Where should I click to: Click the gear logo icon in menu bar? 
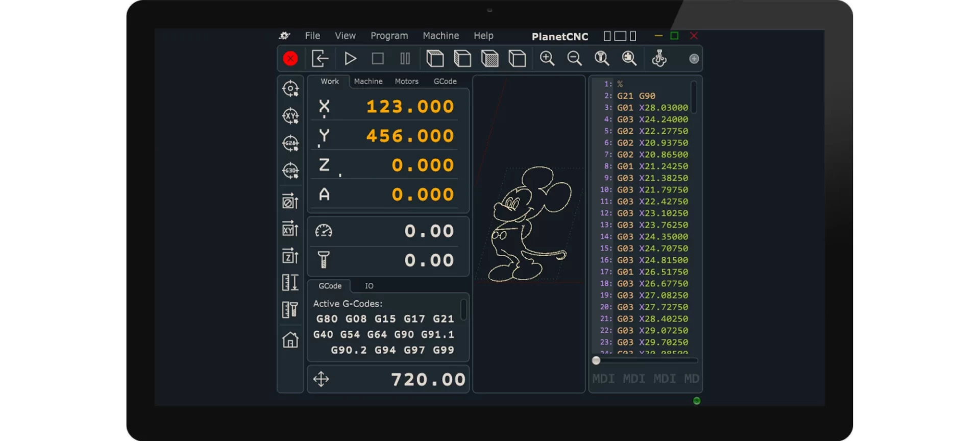285,36
